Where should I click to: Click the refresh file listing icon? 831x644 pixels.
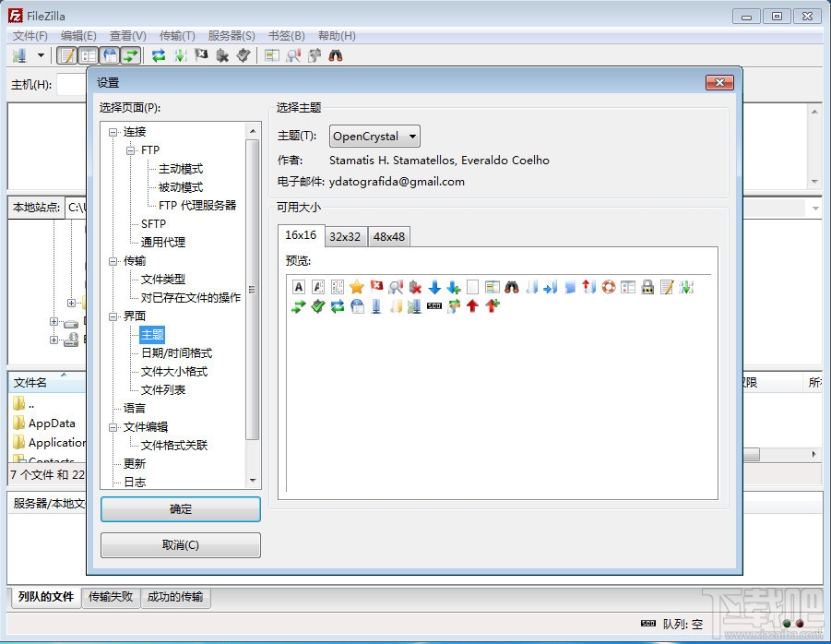(159, 55)
